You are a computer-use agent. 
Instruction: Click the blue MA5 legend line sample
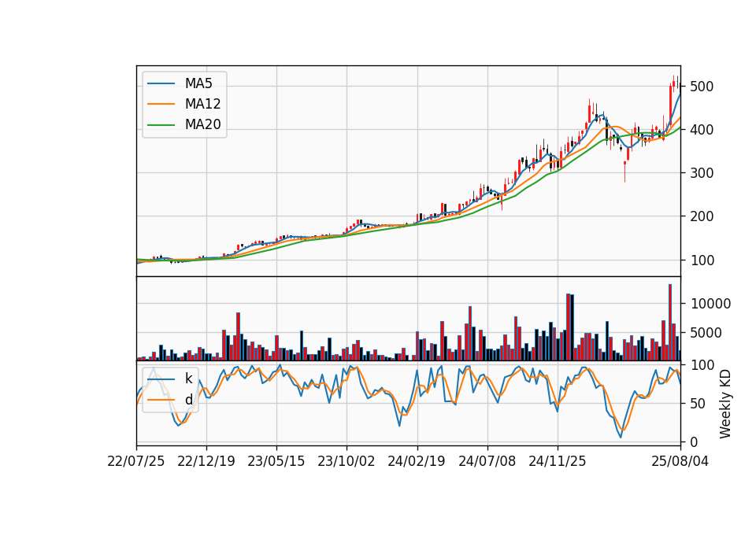(161, 83)
